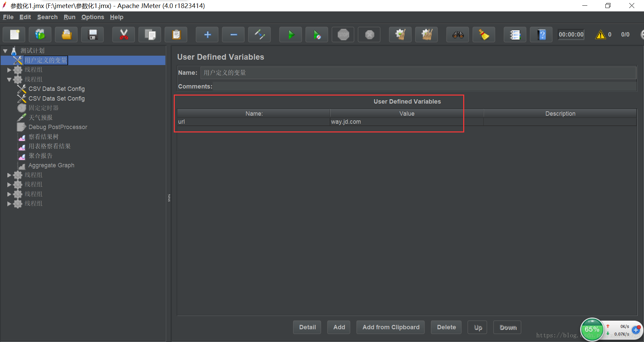Click the Cut scissors toolbar icon
644x342 pixels.
[124, 35]
